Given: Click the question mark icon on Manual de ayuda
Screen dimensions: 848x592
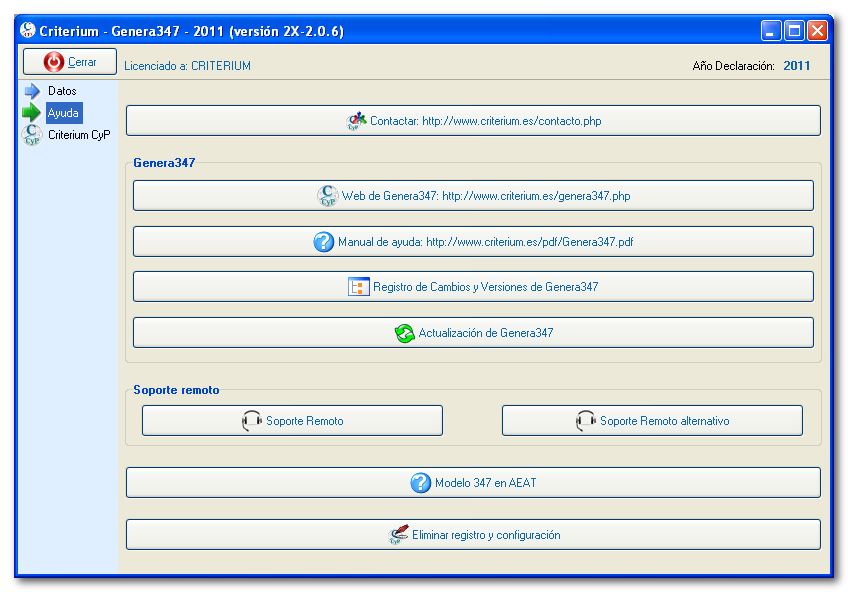Looking at the screenshot, I should pyautogui.click(x=323, y=242).
